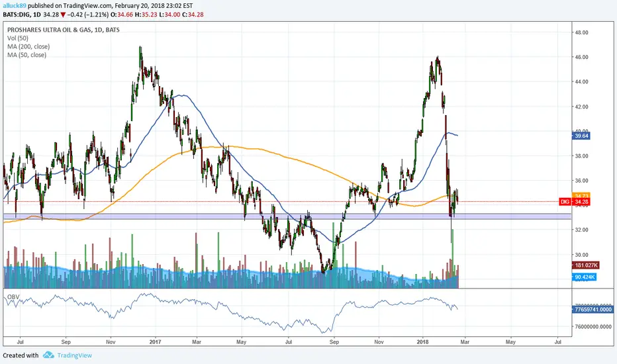
Task: Click the TradingView logo icon
Action: coord(48,355)
